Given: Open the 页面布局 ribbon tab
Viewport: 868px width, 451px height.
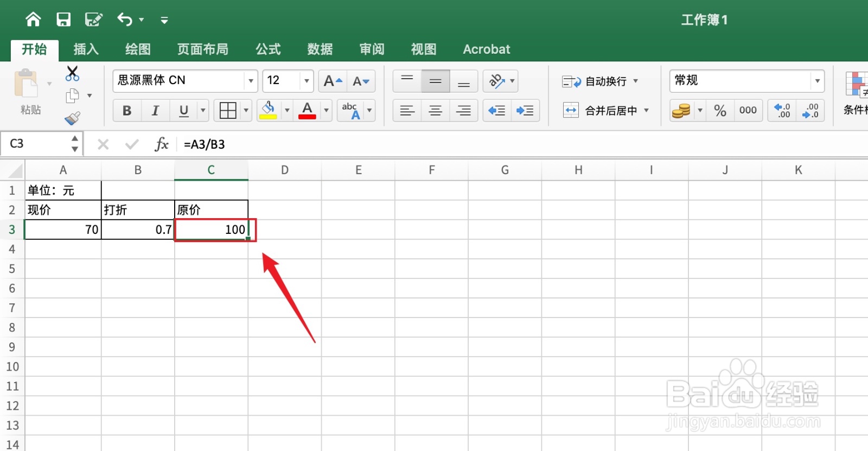Looking at the screenshot, I should pos(203,49).
